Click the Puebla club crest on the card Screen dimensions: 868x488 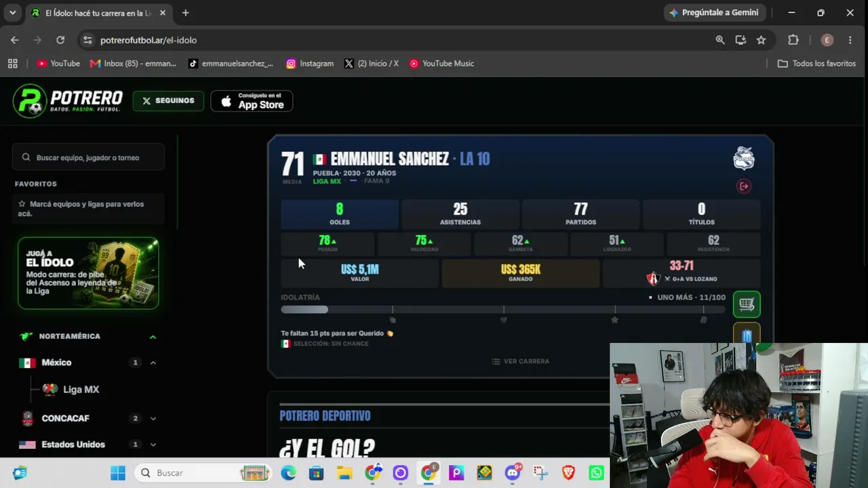744,158
